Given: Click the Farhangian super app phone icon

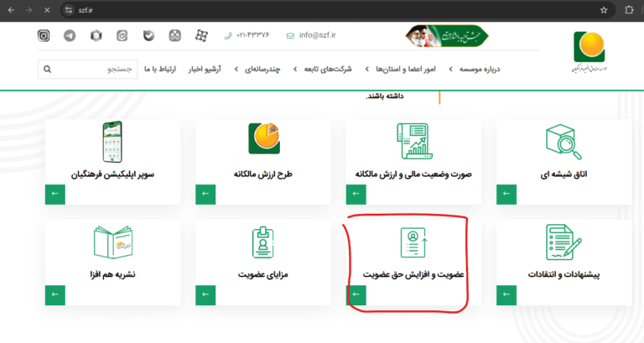Looking at the screenshot, I should [112, 141].
